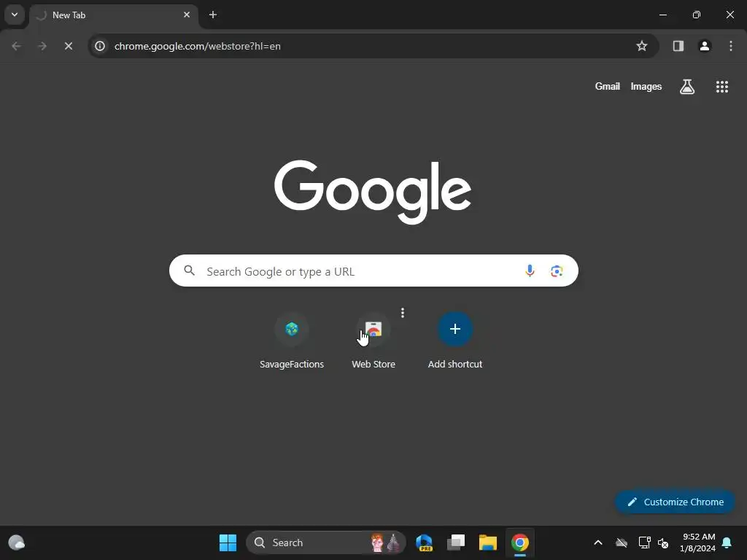Viewport: 747px width, 560px height.
Task: Click the address bar URL text
Action: (197, 46)
